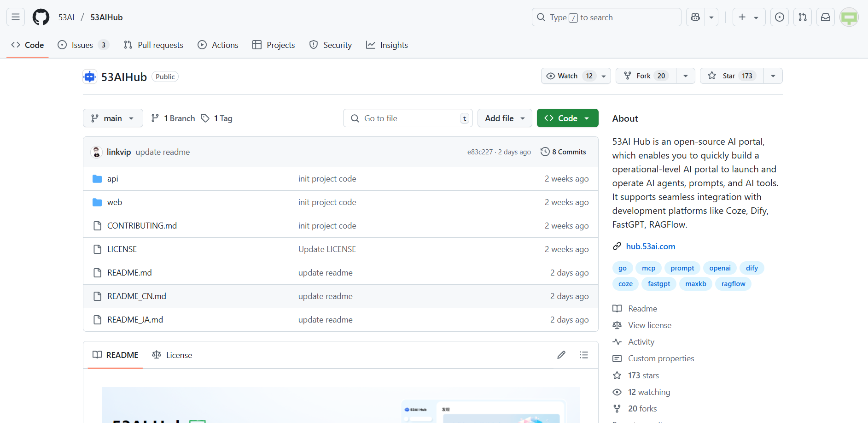Open the main branch selector dropdown
The height and width of the screenshot is (423, 868).
(113, 118)
